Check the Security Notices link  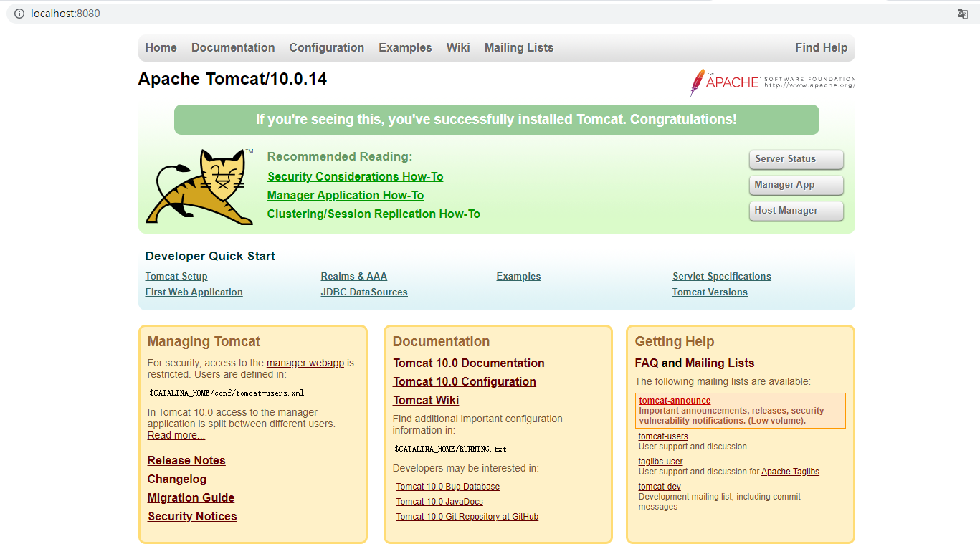pyautogui.click(x=192, y=517)
